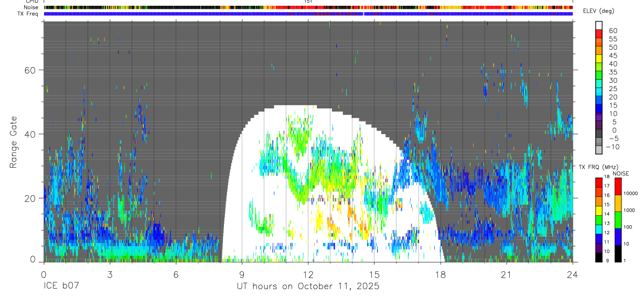Screen dimensions: 644x297
Task: Click the NOISE legend title
Action: click(620, 173)
